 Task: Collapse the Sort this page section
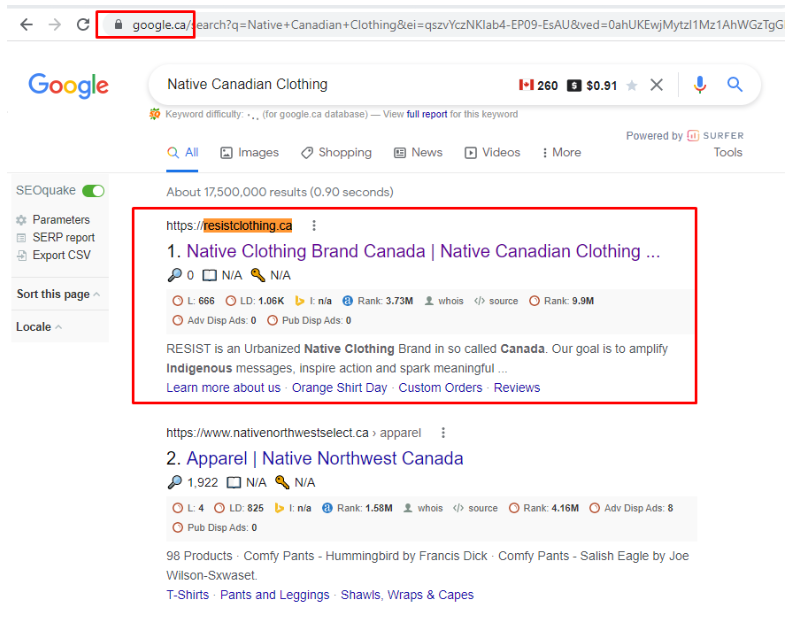59,294
